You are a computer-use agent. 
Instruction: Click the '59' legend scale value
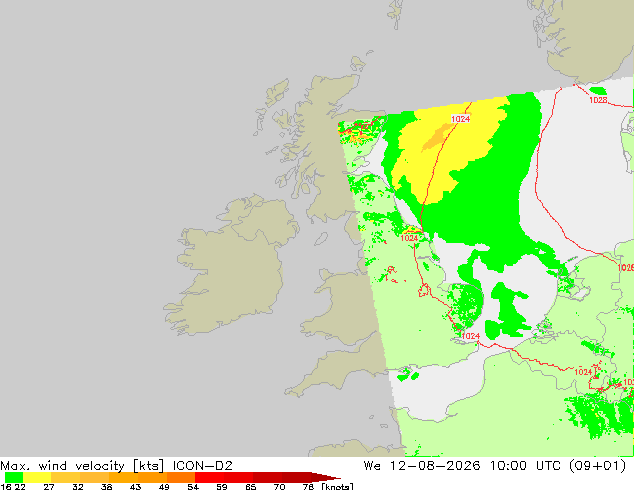[222, 486]
